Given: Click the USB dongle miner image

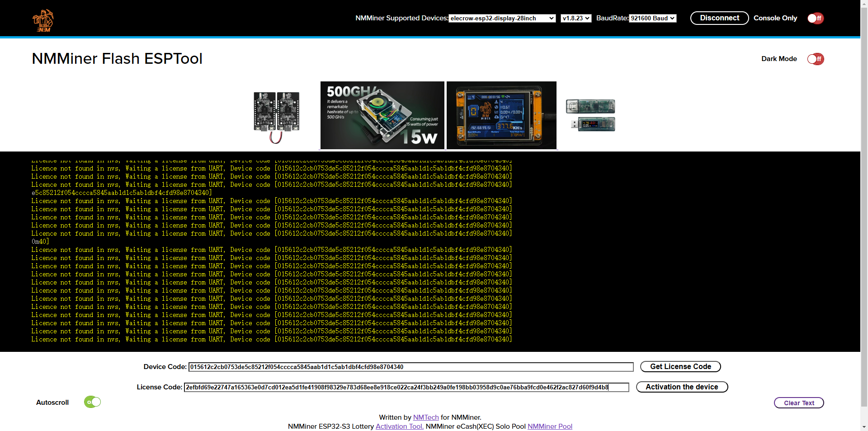Looking at the screenshot, I should pyautogui.click(x=590, y=115).
